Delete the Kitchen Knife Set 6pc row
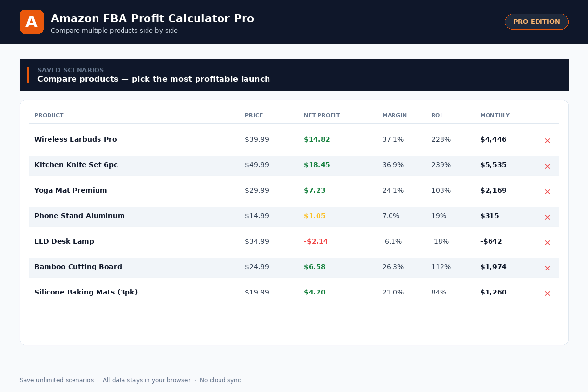 pyautogui.click(x=547, y=166)
